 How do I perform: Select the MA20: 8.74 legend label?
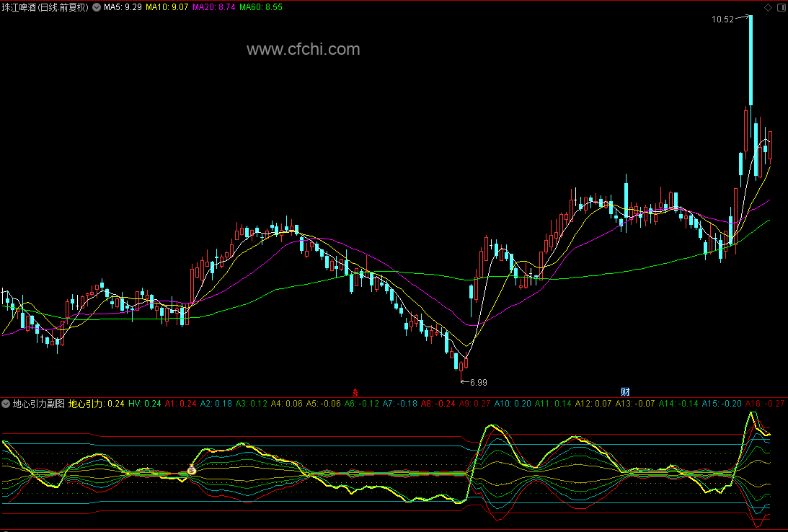tap(213, 7)
